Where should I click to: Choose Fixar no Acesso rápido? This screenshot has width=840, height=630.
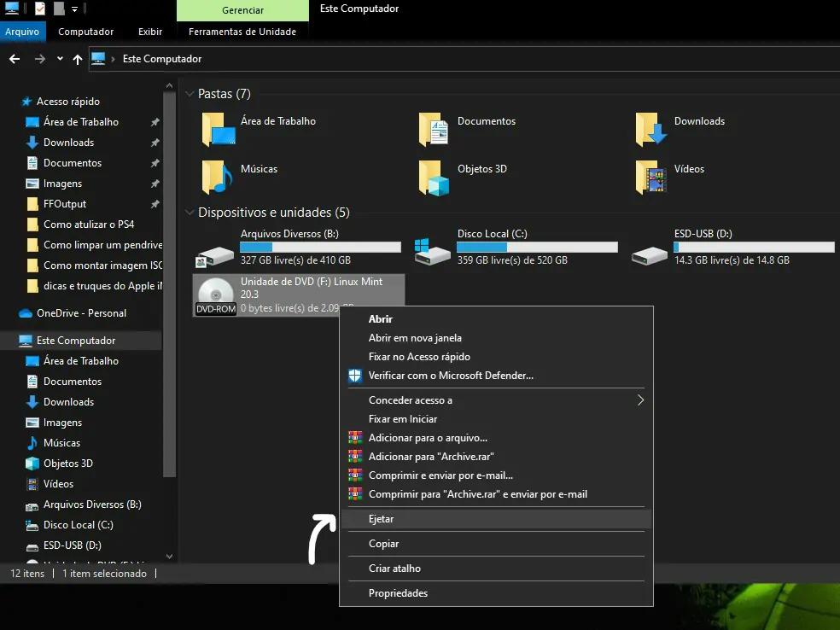pos(496,357)
